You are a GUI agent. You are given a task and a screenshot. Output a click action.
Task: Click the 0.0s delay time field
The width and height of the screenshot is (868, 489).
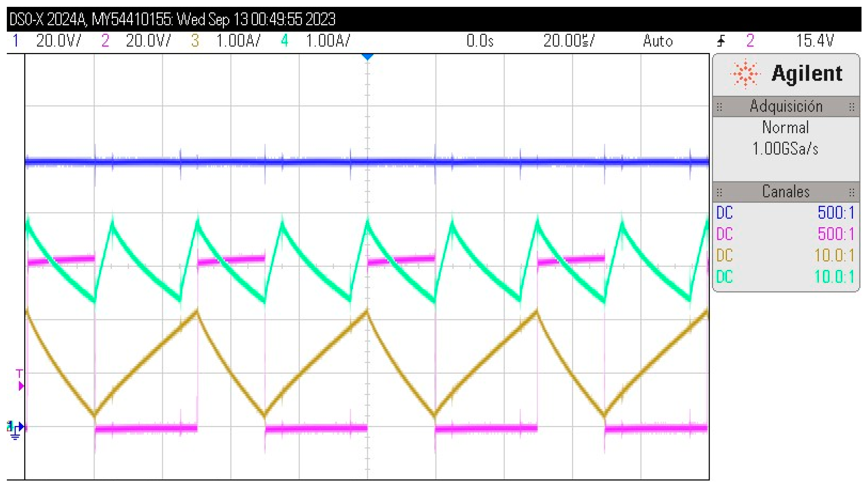pos(480,41)
